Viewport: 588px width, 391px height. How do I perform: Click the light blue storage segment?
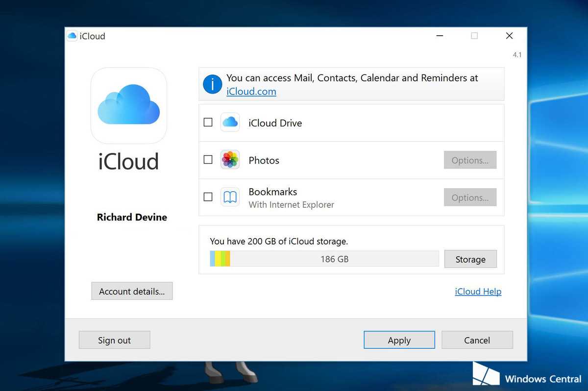[x=212, y=259]
